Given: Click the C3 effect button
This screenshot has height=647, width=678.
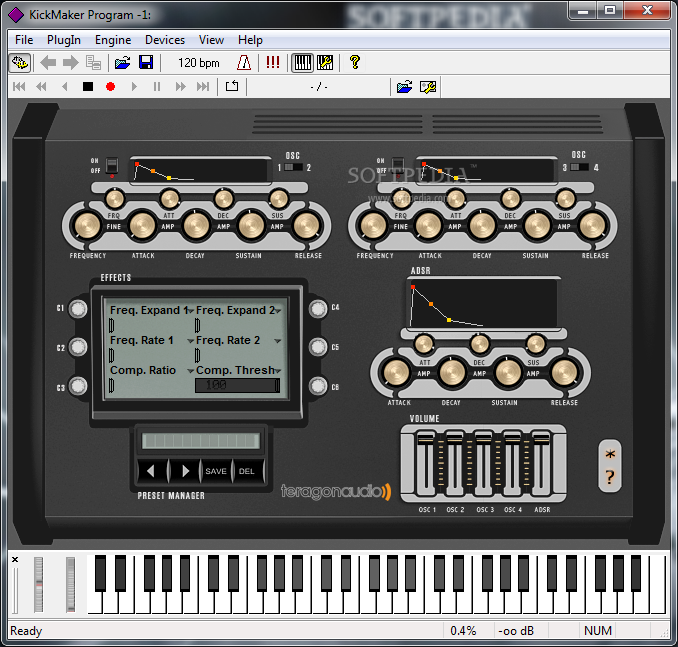Looking at the screenshot, I should tap(78, 386).
